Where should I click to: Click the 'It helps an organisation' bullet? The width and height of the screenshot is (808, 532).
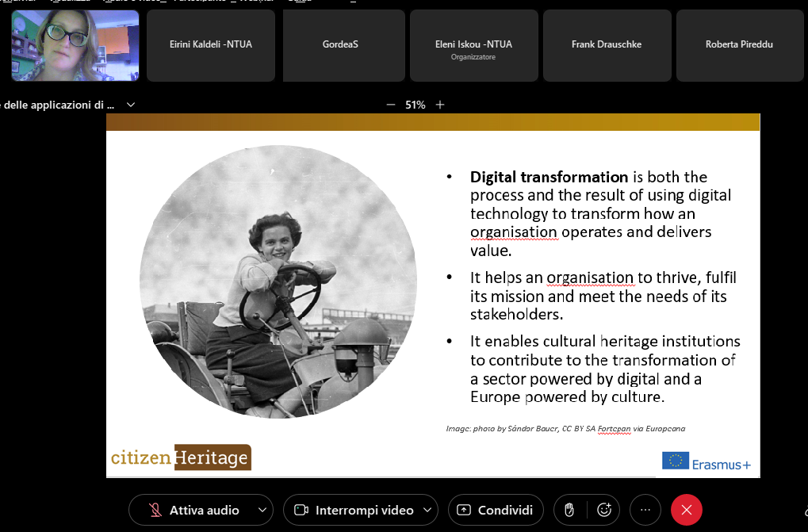click(603, 296)
